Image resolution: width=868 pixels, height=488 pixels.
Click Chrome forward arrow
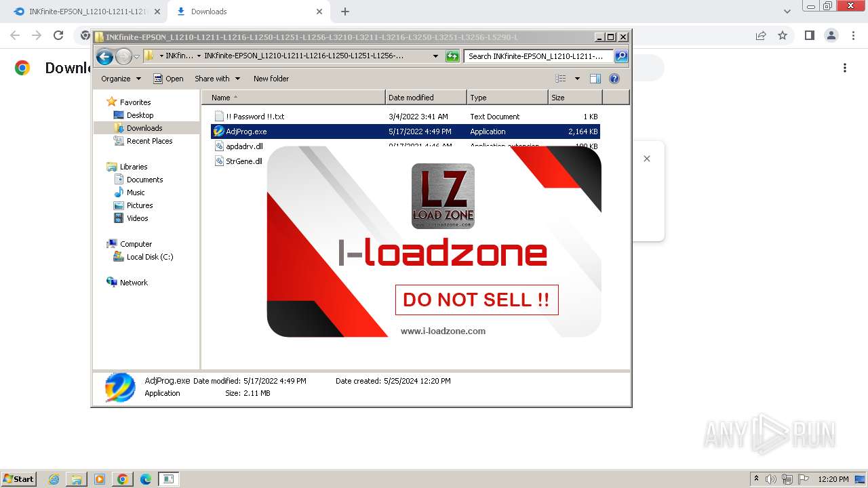(37, 35)
